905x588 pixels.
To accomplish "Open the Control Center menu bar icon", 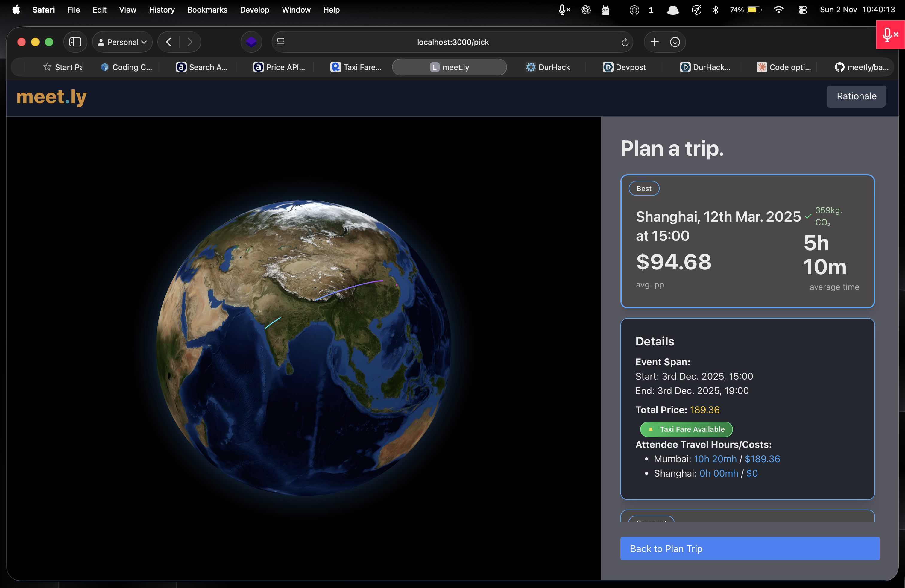I will tap(802, 10).
